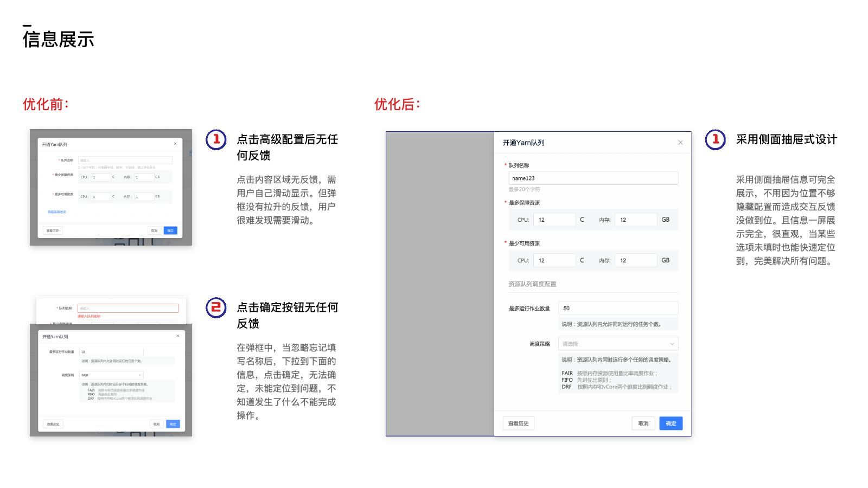Click the red-outlined 队列名称 error field

[128, 308]
